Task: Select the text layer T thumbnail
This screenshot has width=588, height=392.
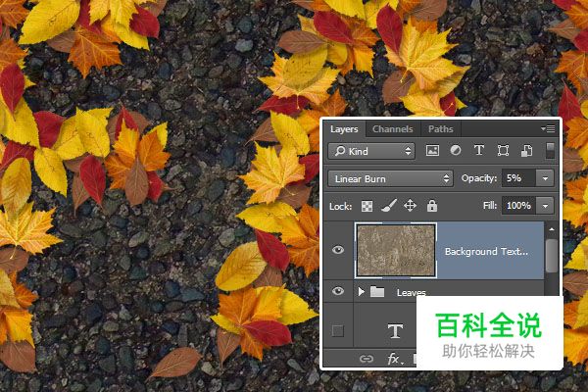Action: (x=395, y=331)
